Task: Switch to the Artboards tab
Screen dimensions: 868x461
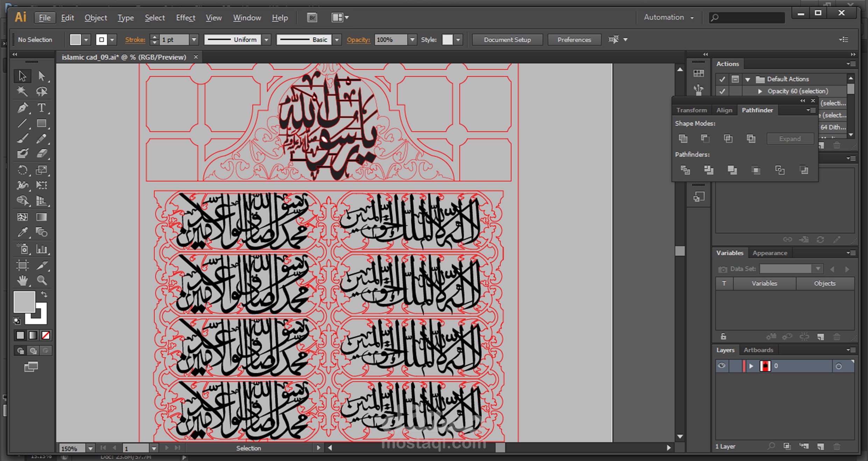Action: [x=758, y=350]
